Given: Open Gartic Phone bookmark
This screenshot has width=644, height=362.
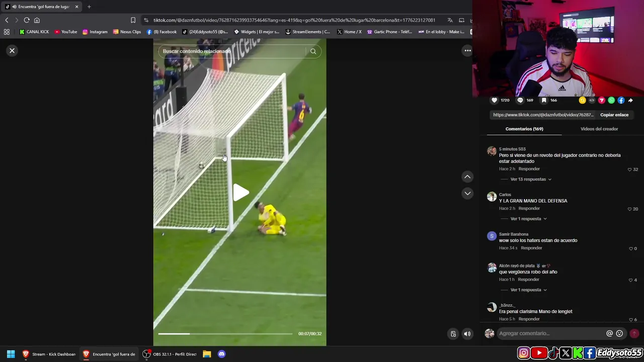Looking at the screenshot, I should (x=390, y=32).
